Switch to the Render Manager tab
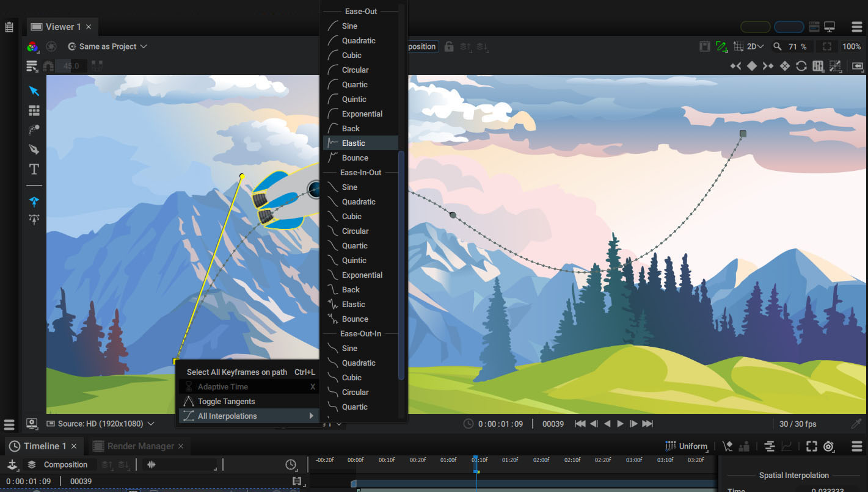 140,446
